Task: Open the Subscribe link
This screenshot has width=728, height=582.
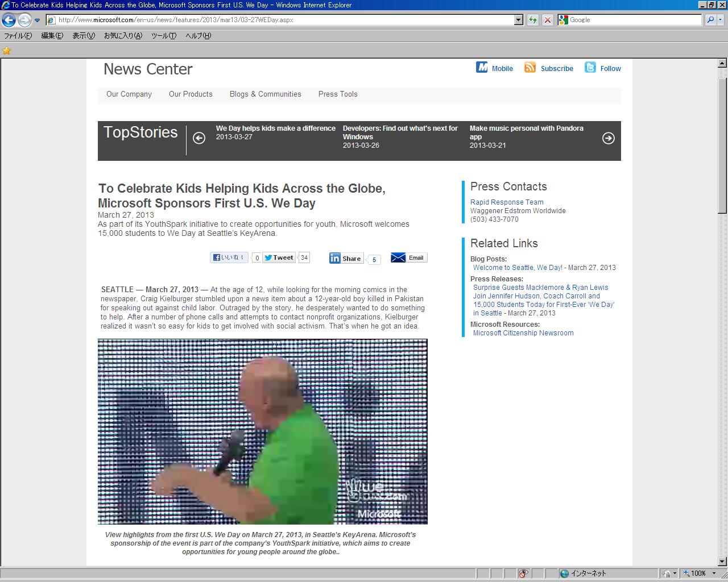Action: coord(557,69)
